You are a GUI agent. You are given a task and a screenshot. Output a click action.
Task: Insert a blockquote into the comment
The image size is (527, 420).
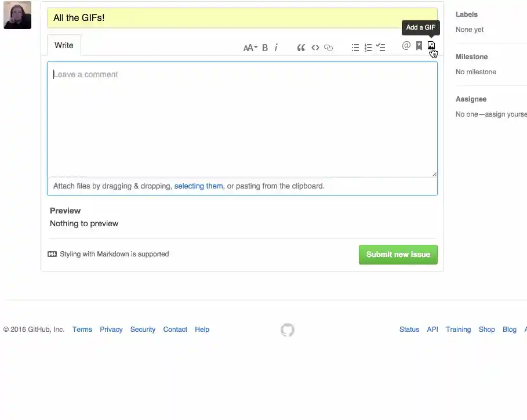coord(301,47)
